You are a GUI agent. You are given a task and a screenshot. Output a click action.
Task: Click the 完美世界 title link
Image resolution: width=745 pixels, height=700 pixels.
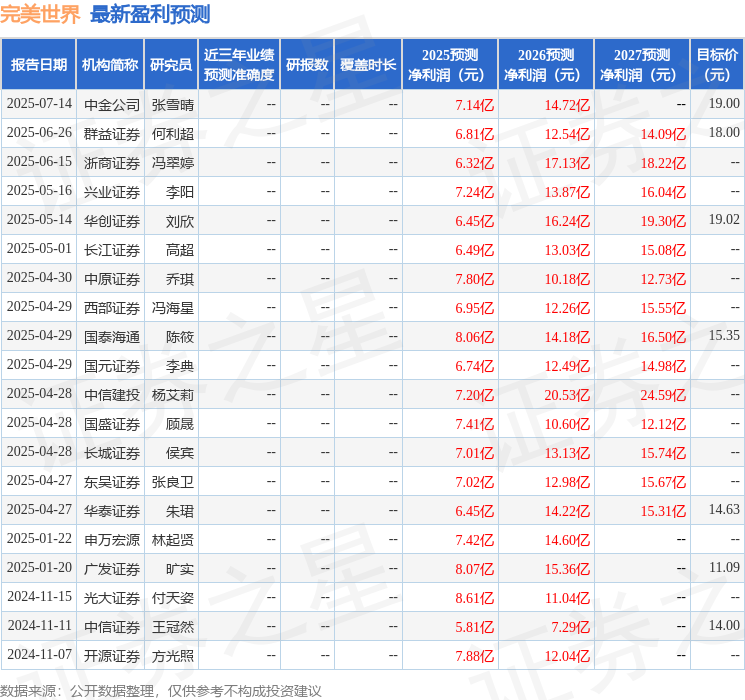click(x=41, y=14)
